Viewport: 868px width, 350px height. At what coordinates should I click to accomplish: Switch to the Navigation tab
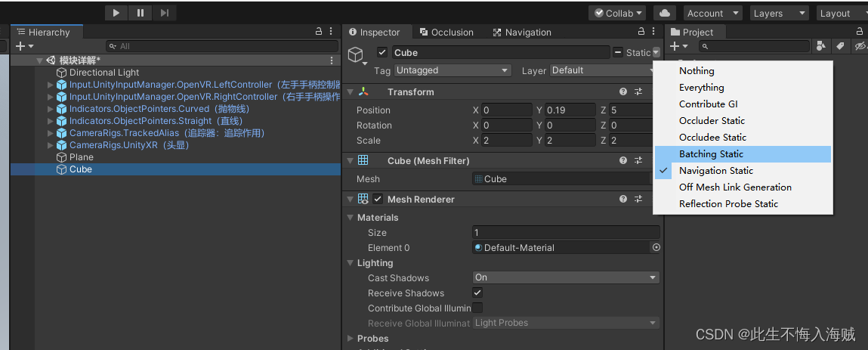pos(522,32)
